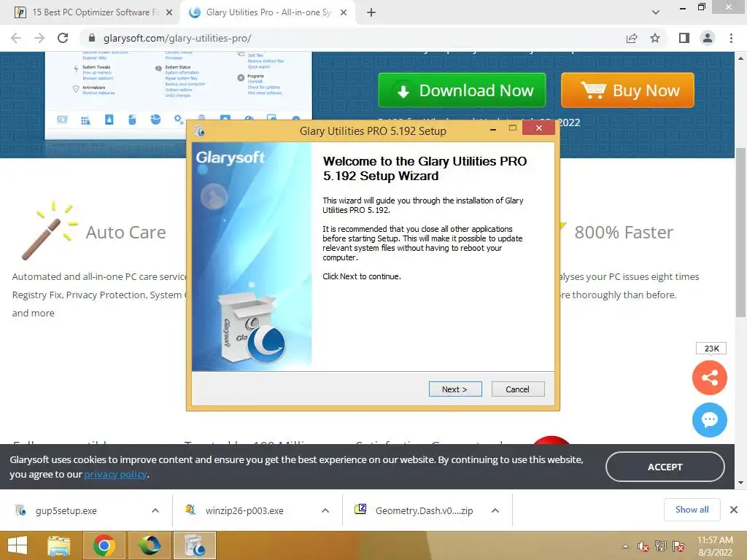This screenshot has height=560, width=747.
Task: Close the Glary Utilities Pro tab
Action: pyautogui.click(x=344, y=12)
